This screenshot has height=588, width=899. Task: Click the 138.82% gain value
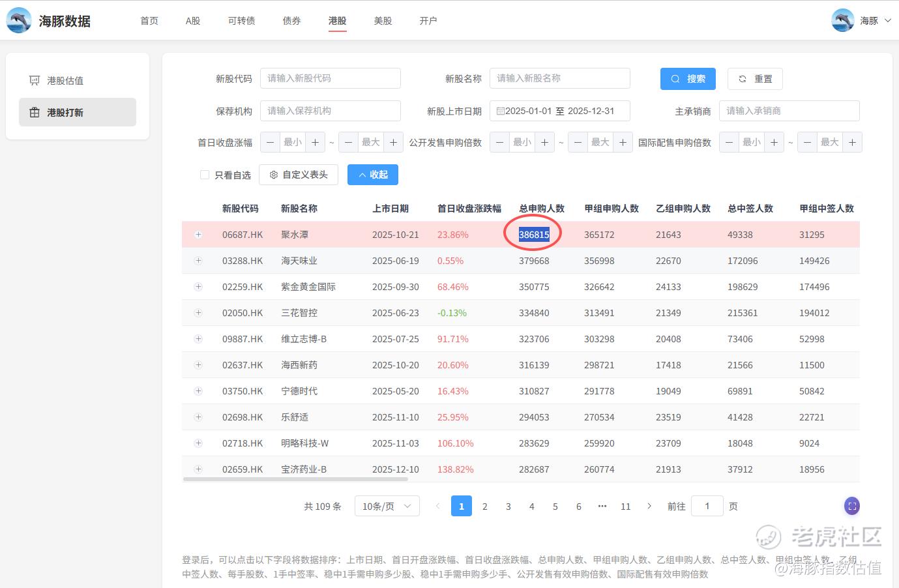456,469
